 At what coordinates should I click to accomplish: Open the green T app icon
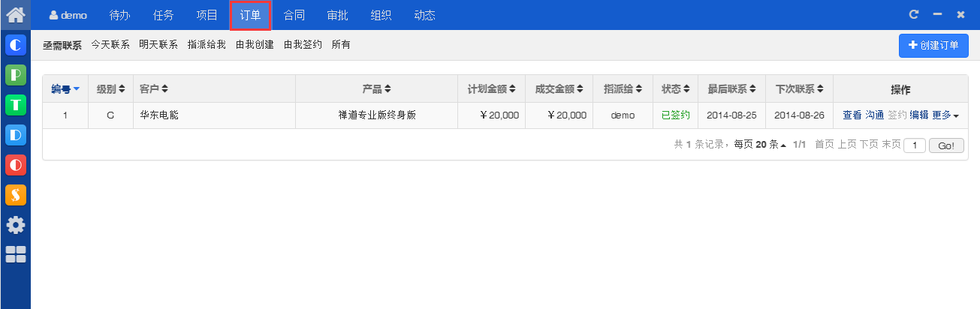click(x=16, y=105)
